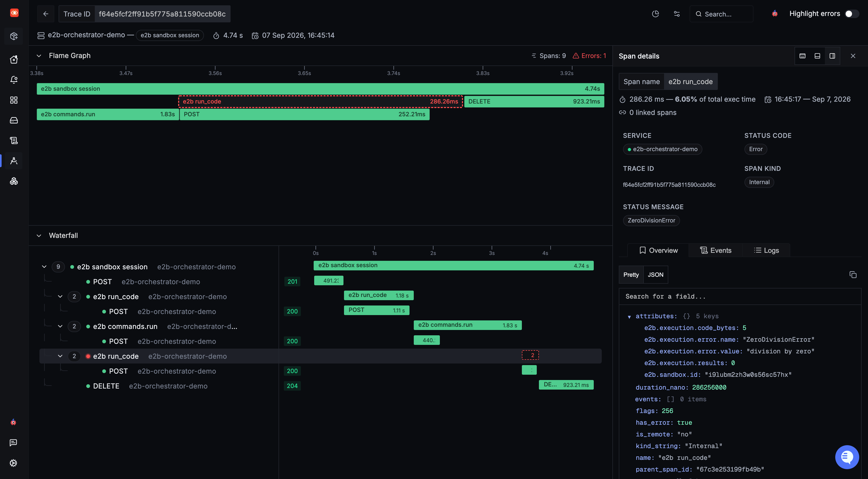
Task: Open the Logs tab
Action: [x=766, y=250]
